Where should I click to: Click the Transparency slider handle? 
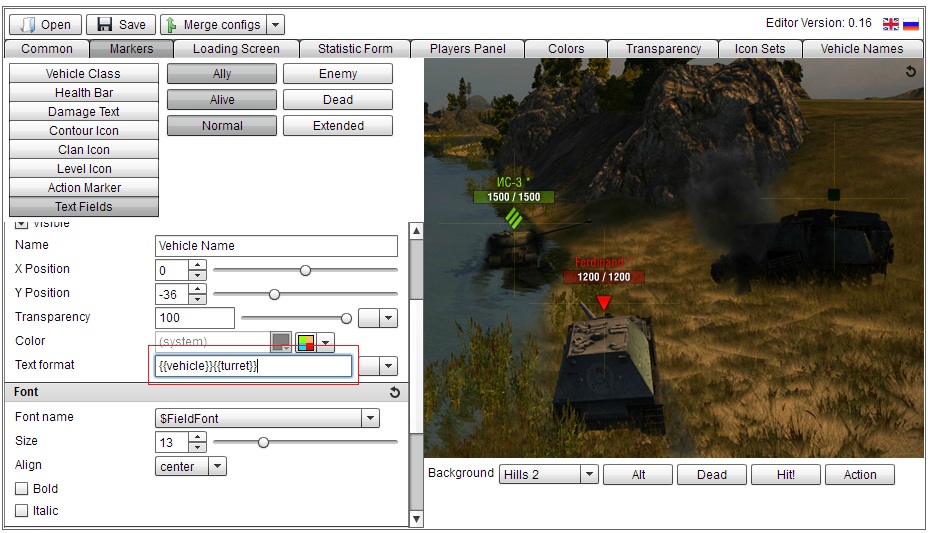click(346, 318)
